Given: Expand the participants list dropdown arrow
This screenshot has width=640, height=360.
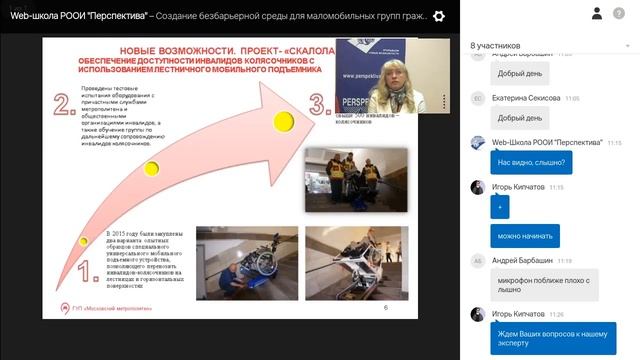Looking at the screenshot, I should click(628, 46).
